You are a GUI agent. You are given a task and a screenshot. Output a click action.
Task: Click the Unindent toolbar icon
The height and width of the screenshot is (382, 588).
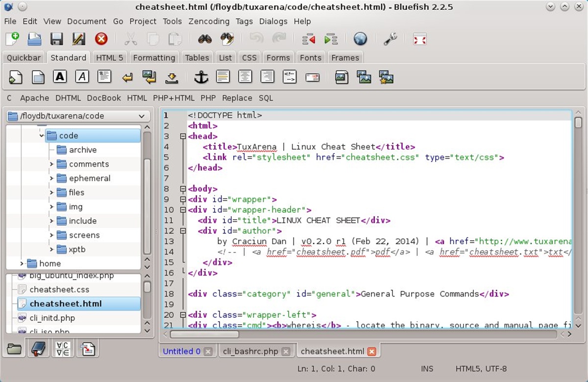tap(309, 39)
